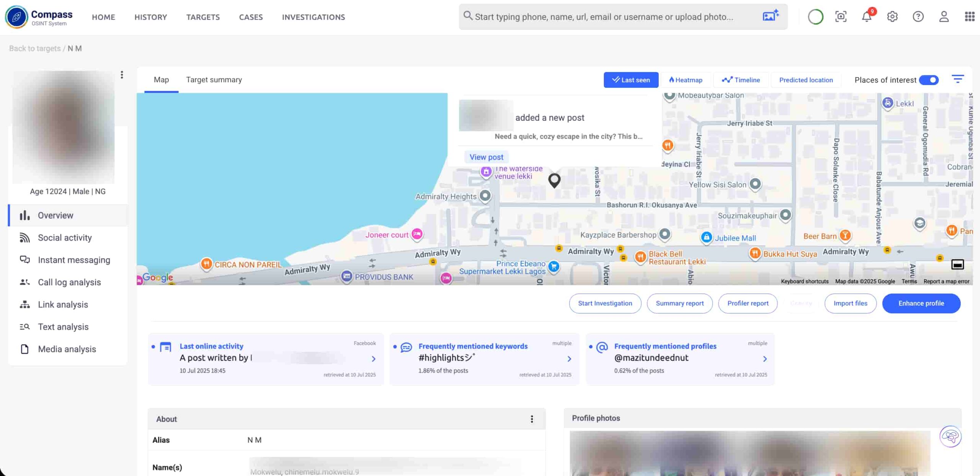Open the settings gear icon

click(x=892, y=16)
